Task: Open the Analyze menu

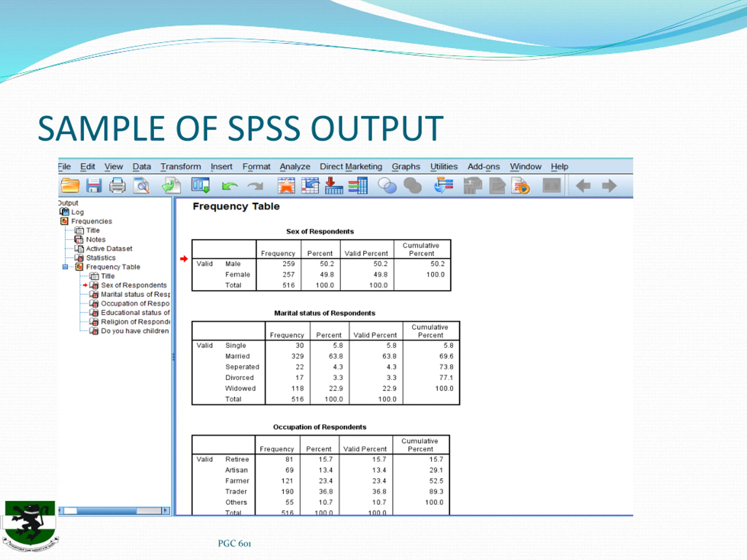Action: click(x=295, y=167)
